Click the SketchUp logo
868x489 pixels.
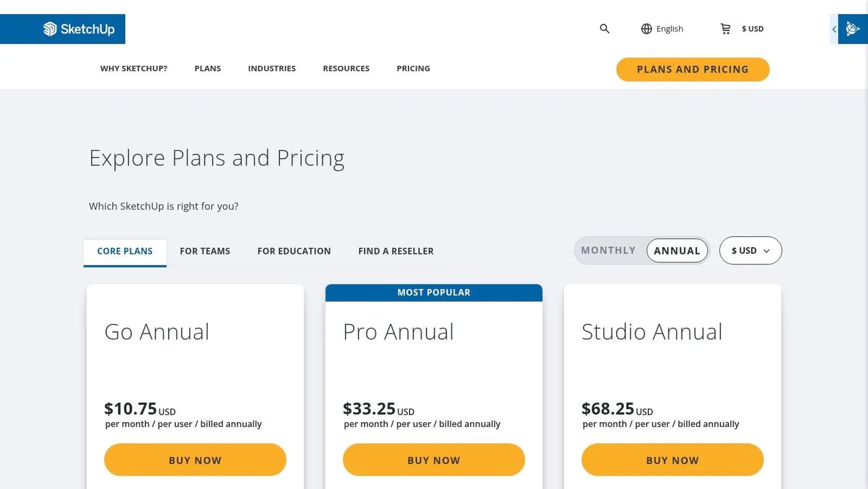(x=79, y=29)
